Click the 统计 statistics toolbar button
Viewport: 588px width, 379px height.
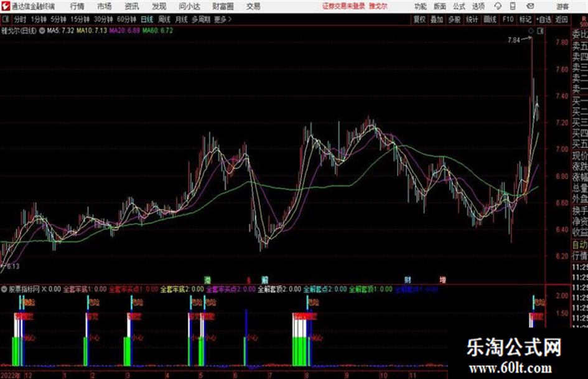(472, 19)
